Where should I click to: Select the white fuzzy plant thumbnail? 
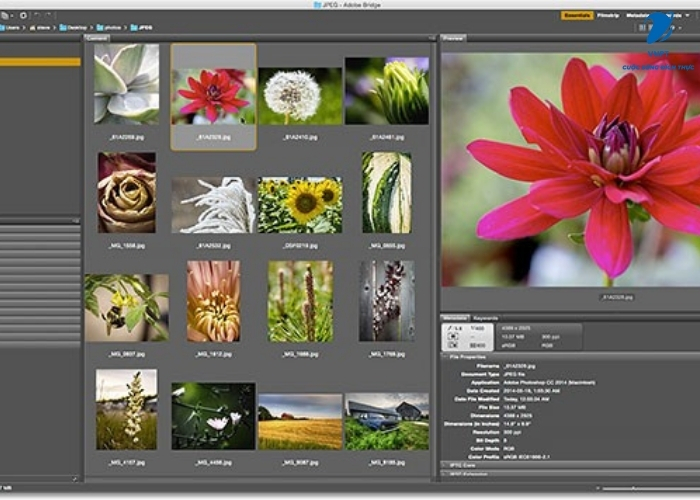click(x=213, y=205)
